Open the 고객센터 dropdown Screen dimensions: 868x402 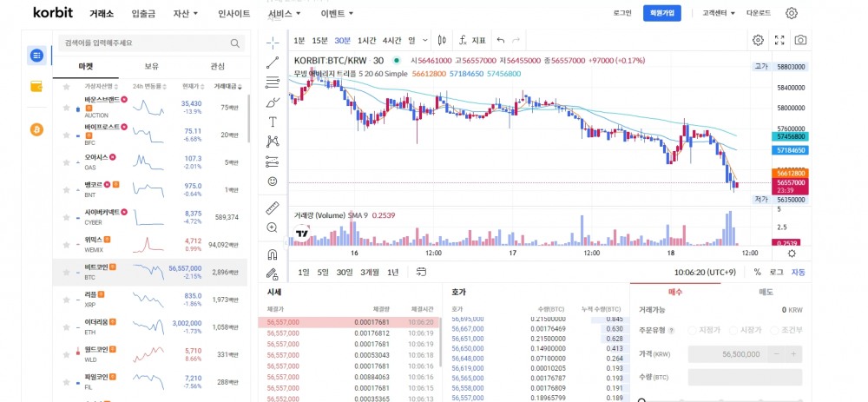pyautogui.click(x=719, y=13)
